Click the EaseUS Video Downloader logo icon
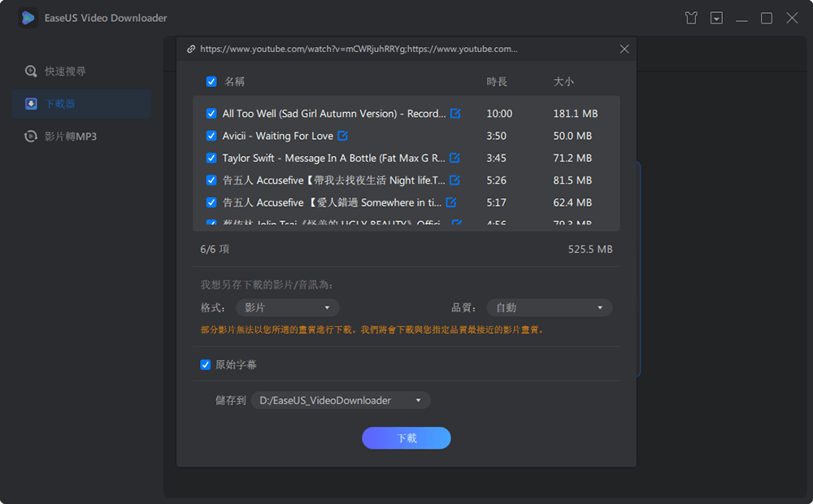 28,18
